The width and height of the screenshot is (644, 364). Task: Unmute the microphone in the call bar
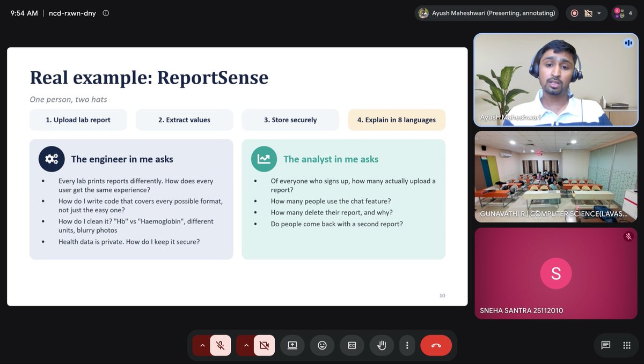tap(221, 345)
